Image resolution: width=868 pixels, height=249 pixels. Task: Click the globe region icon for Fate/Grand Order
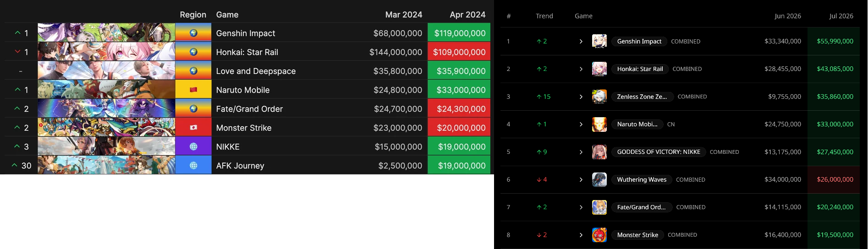pos(193,109)
